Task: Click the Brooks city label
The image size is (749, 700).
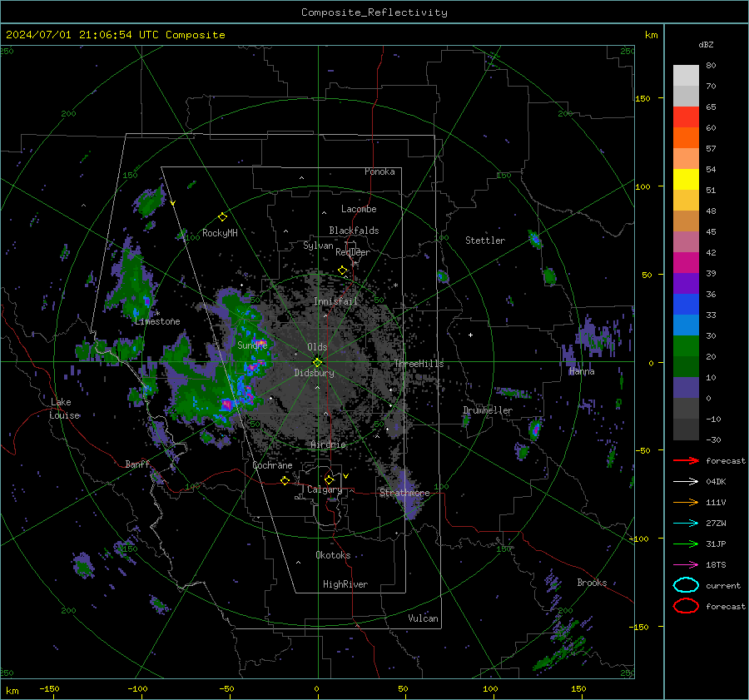Action: (592, 583)
